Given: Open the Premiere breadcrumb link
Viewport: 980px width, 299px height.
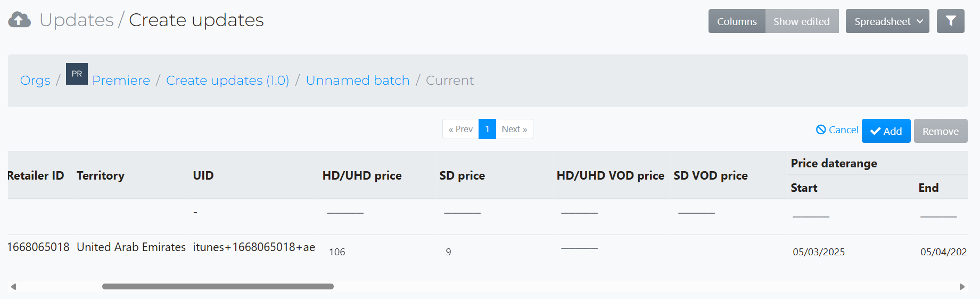Looking at the screenshot, I should [121, 80].
